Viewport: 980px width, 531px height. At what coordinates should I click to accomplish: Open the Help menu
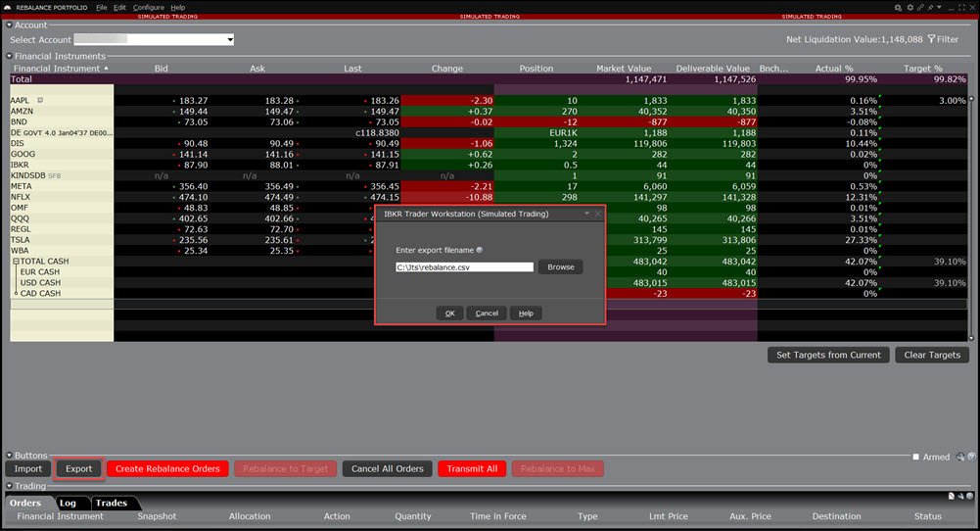(x=177, y=8)
